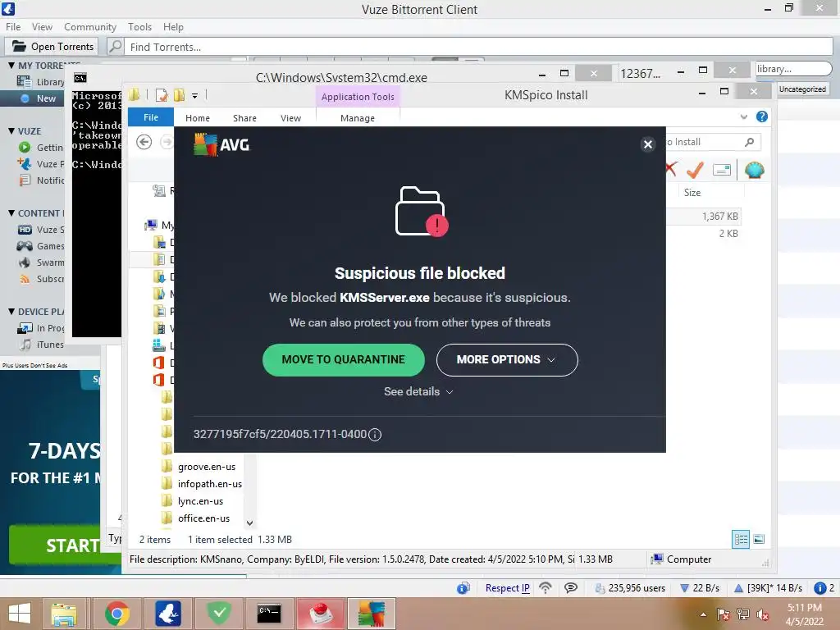Expand See details in AVG alert
The width and height of the screenshot is (840, 630).
(x=418, y=391)
